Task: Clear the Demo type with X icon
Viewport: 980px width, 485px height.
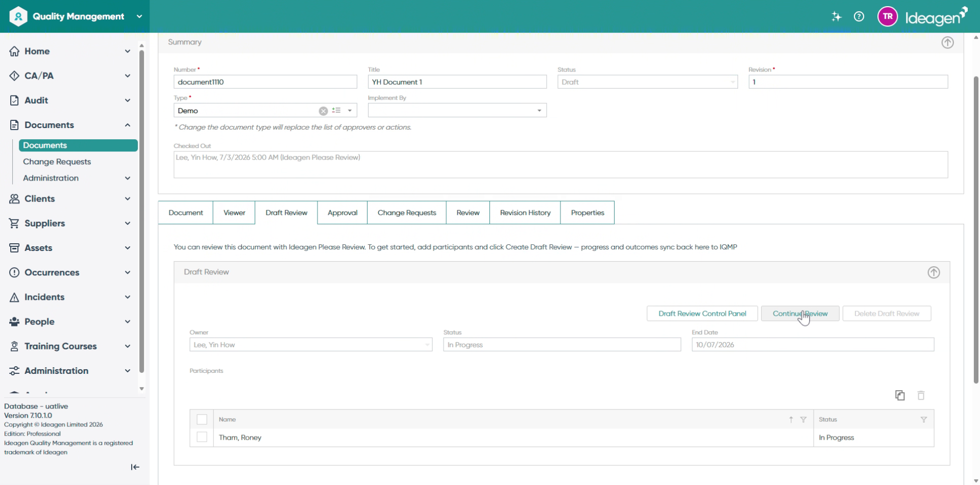Action: [x=323, y=111]
